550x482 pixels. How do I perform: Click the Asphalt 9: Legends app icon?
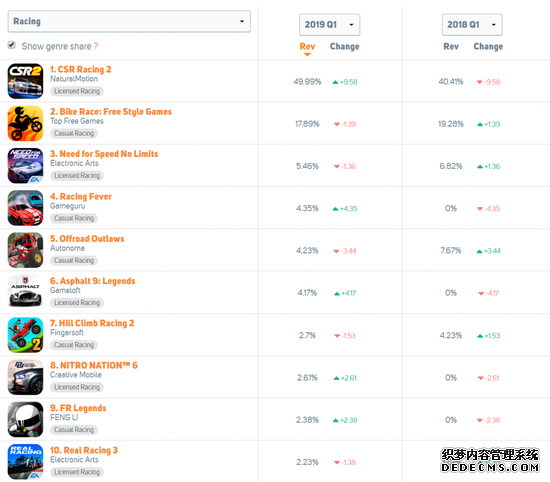pyautogui.click(x=26, y=293)
